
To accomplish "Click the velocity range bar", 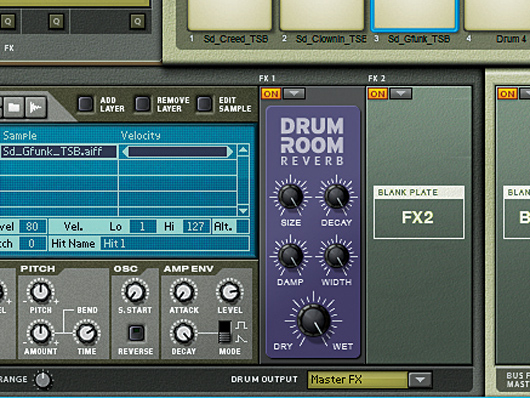I will click(177, 151).
